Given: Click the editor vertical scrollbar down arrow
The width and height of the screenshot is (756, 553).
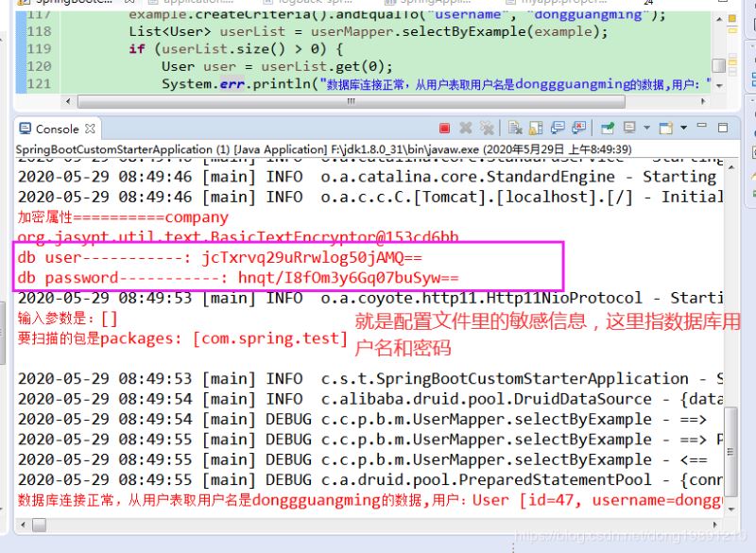Looking at the screenshot, I should point(719,86).
